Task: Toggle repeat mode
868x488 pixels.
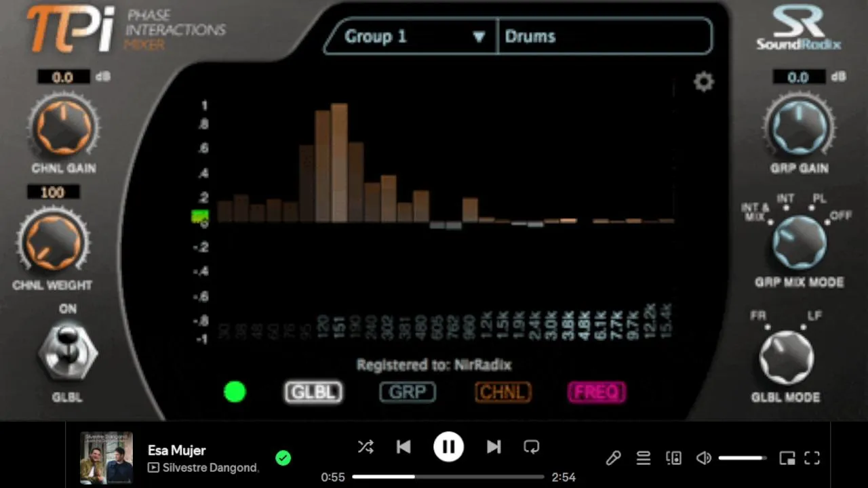Action: (532, 447)
